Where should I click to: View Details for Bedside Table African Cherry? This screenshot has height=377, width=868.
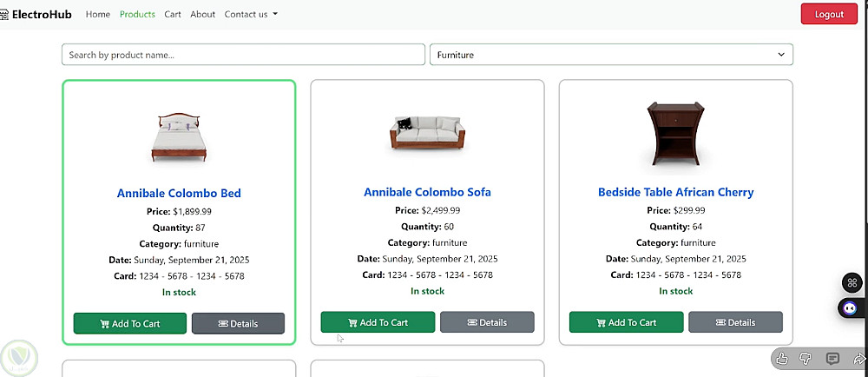click(x=735, y=322)
